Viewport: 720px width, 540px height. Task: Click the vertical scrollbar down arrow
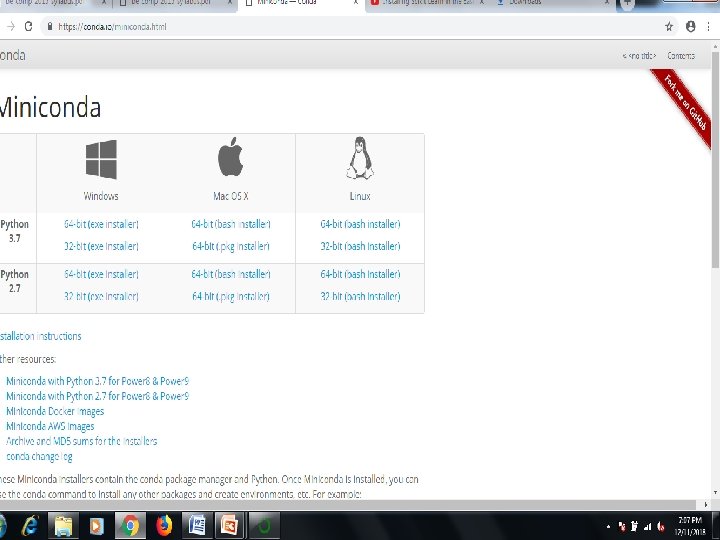[x=715, y=493]
